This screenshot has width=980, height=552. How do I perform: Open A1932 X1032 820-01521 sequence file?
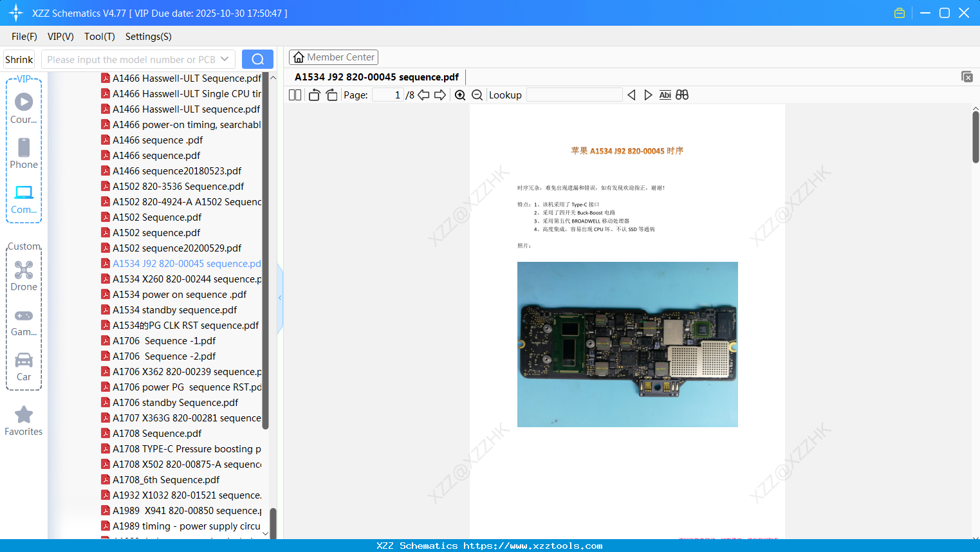point(181,495)
